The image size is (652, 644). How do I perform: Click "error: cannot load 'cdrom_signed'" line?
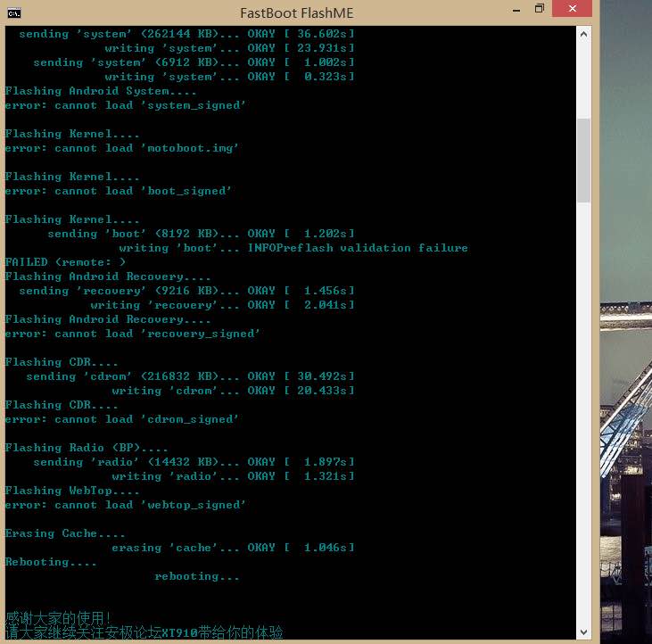(x=122, y=419)
